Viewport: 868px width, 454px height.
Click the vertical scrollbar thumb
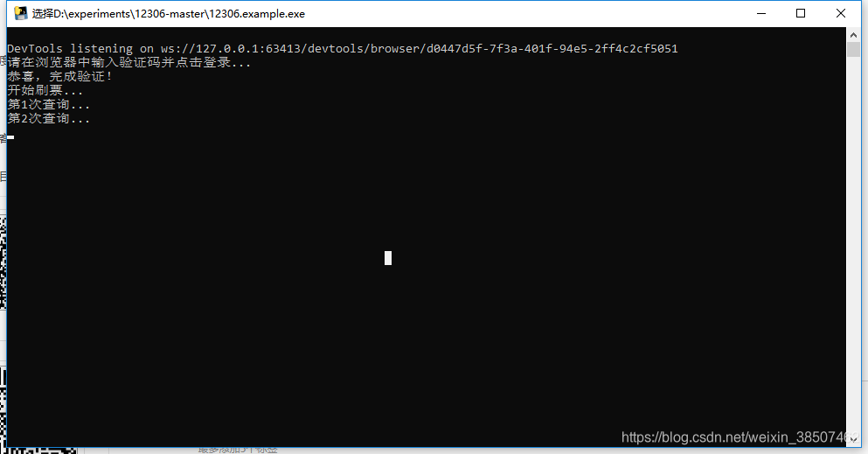pyautogui.click(x=853, y=49)
